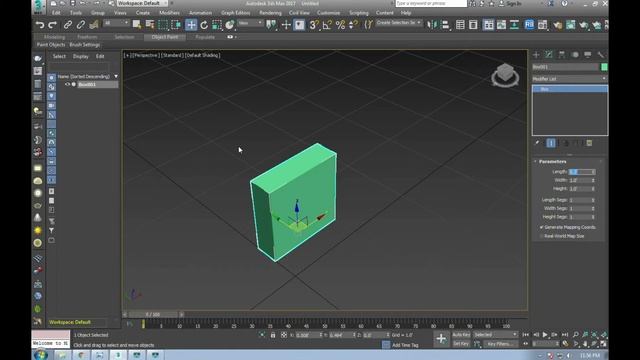Open Render Setup from the toolbar
The height and width of the screenshot is (360, 640).
pyautogui.click(x=557, y=25)
